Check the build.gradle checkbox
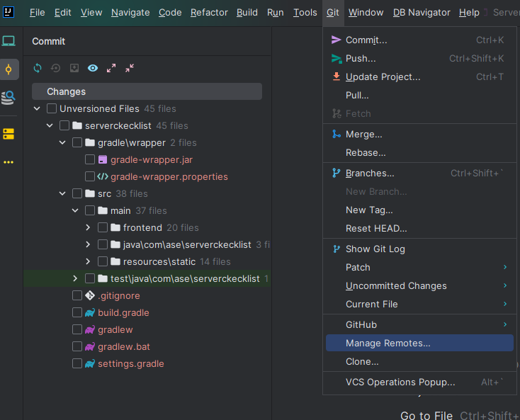 [77, 312]
